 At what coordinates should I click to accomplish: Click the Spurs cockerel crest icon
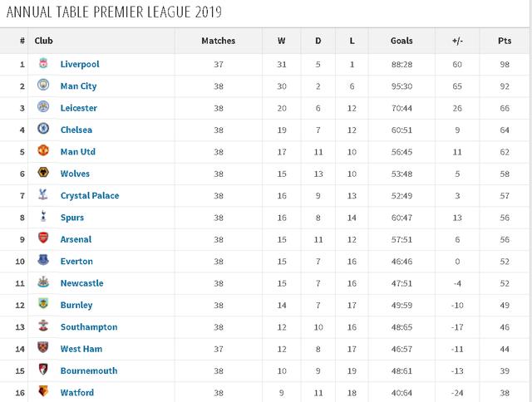[x=43, y=216]
